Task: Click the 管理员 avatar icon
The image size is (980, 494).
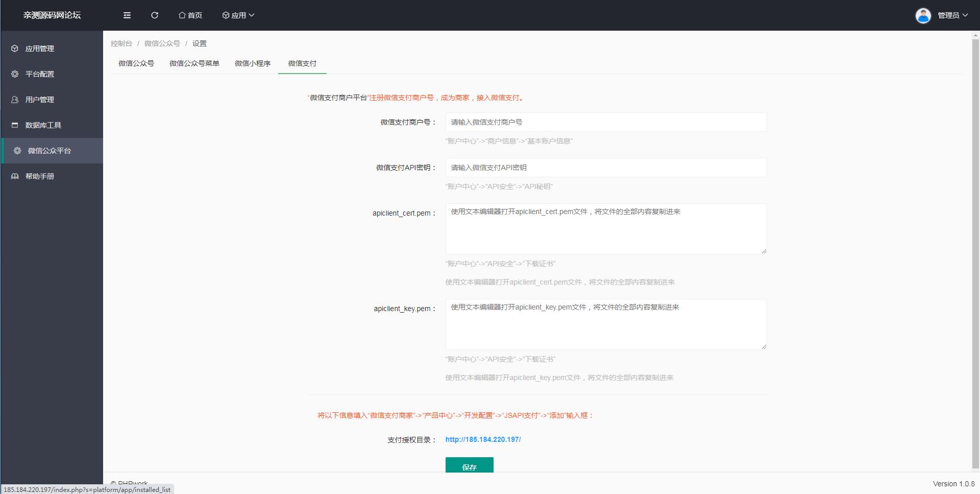Action: pyautogui.click(x=923, y=15)
